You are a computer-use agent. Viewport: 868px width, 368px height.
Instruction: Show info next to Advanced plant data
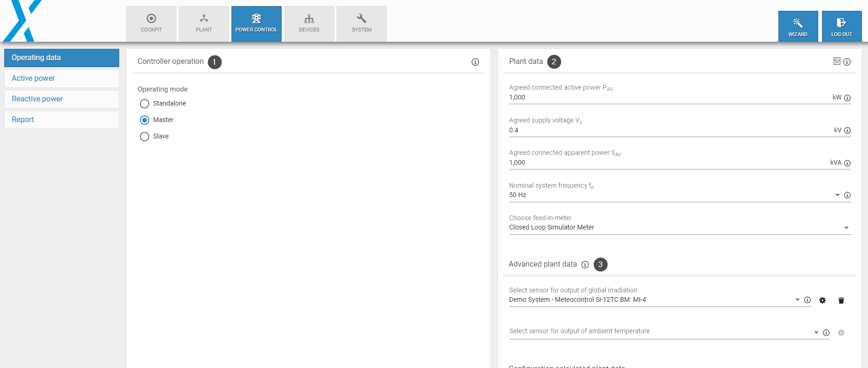tap(585, 265)
